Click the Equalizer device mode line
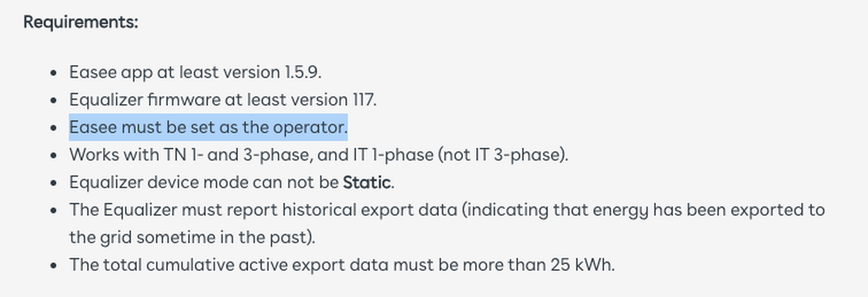Image resolution: width=868 pixels, height=297 pixels. pyautogui.click(x=232, y=182)
